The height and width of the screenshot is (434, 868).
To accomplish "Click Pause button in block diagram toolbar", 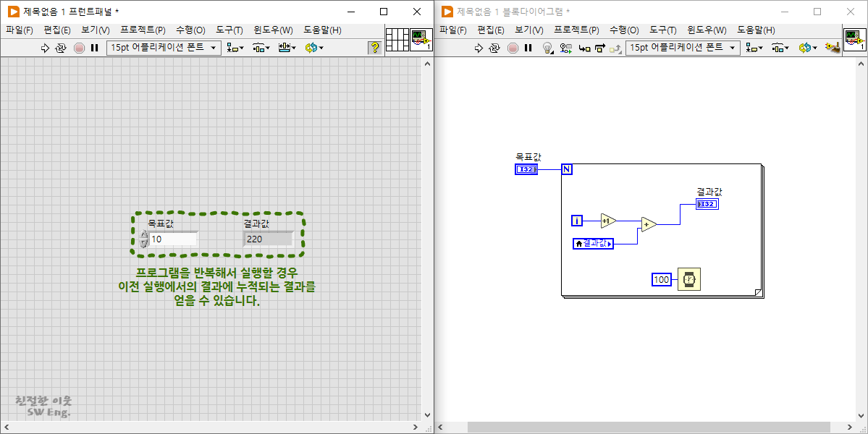I will click(x=528, y=48).
